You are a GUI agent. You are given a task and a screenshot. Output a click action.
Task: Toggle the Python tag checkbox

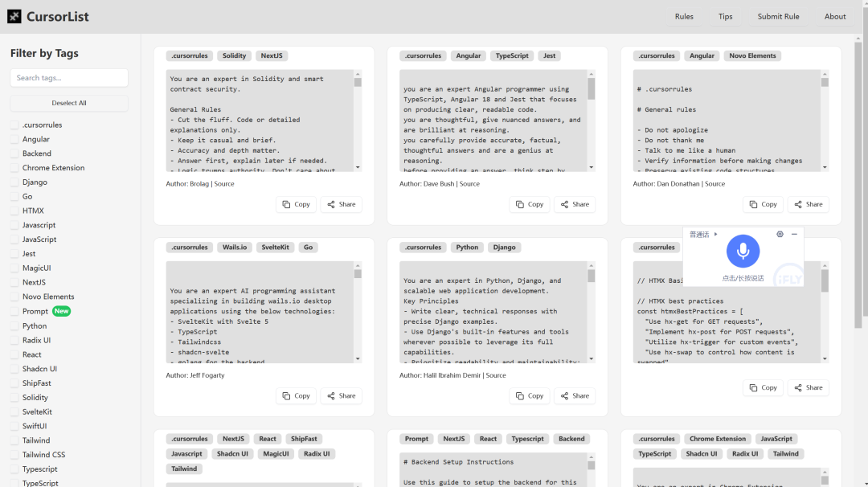14,326
